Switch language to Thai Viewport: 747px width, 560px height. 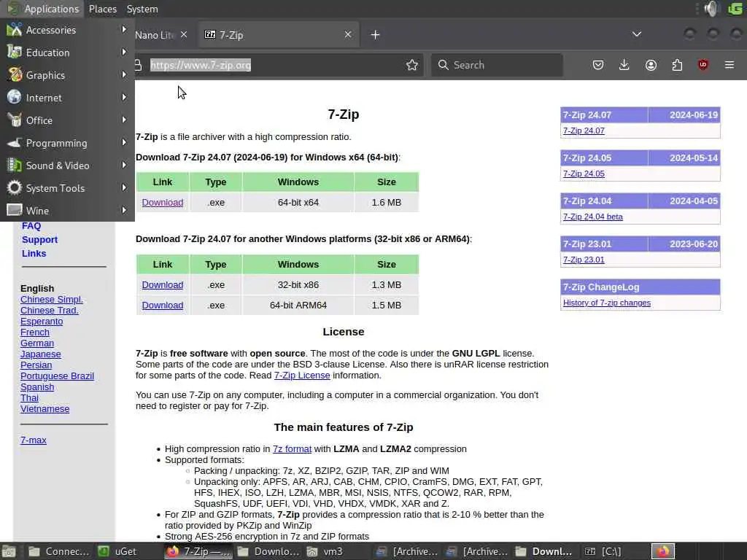pos(29,398)
